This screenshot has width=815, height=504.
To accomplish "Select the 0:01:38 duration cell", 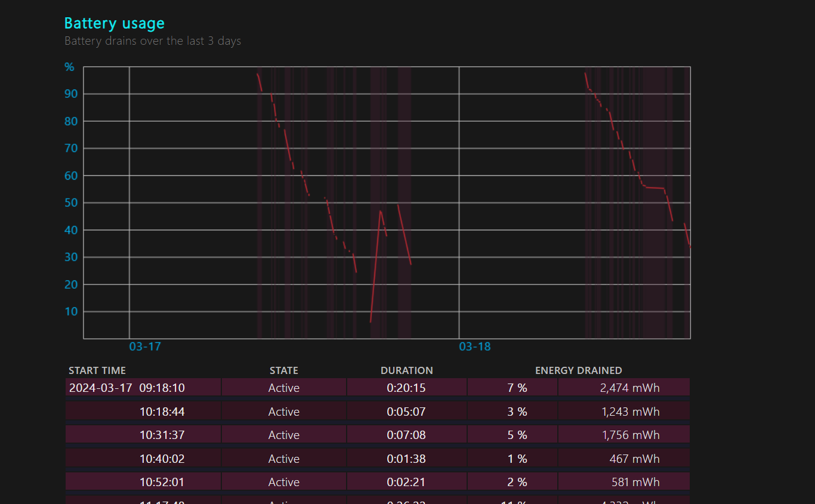I will pos(406,458).
